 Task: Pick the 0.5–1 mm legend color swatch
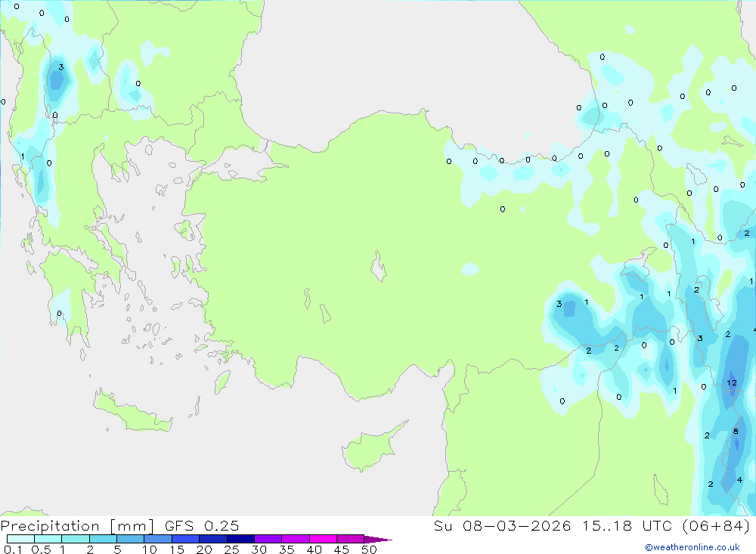48,539
